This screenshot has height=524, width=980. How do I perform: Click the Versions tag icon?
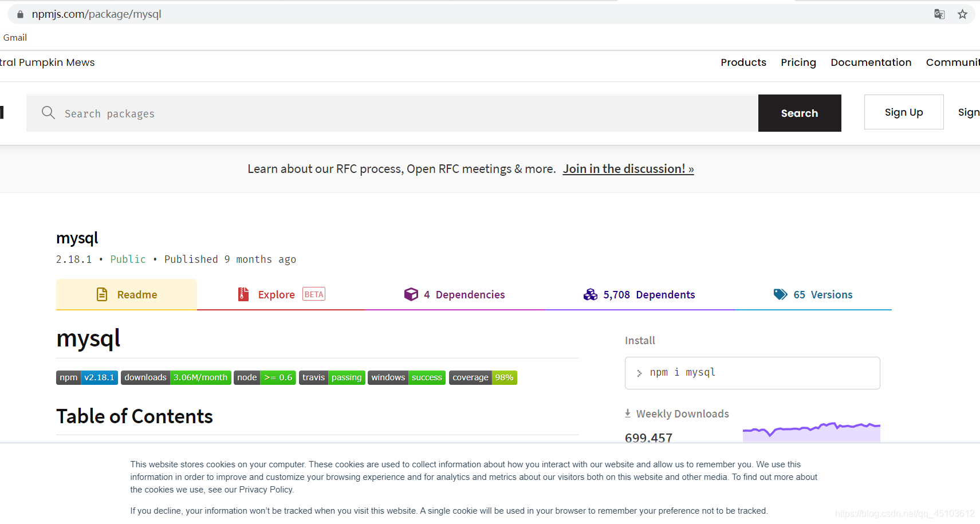(780, 294)
